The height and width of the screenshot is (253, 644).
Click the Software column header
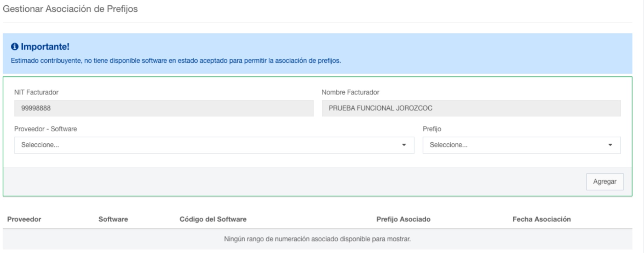113,219
